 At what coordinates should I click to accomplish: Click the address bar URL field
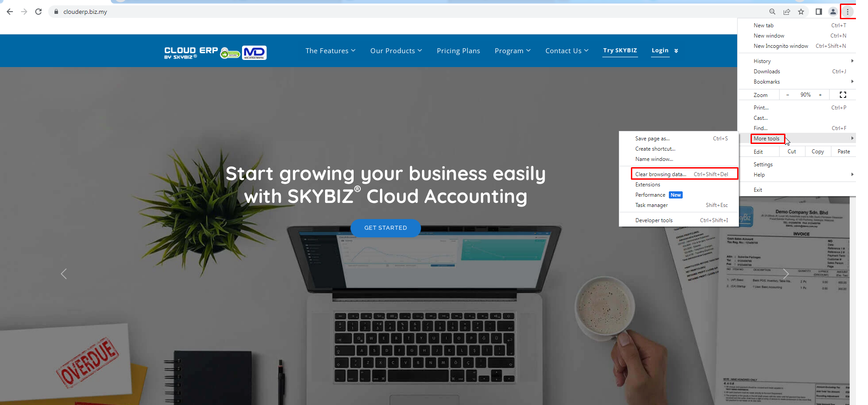[402, 12]
